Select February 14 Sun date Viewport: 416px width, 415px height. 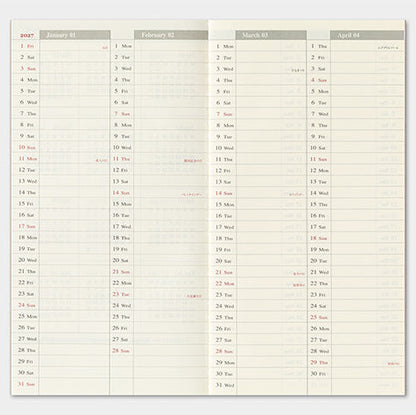(x=121, y=193)
